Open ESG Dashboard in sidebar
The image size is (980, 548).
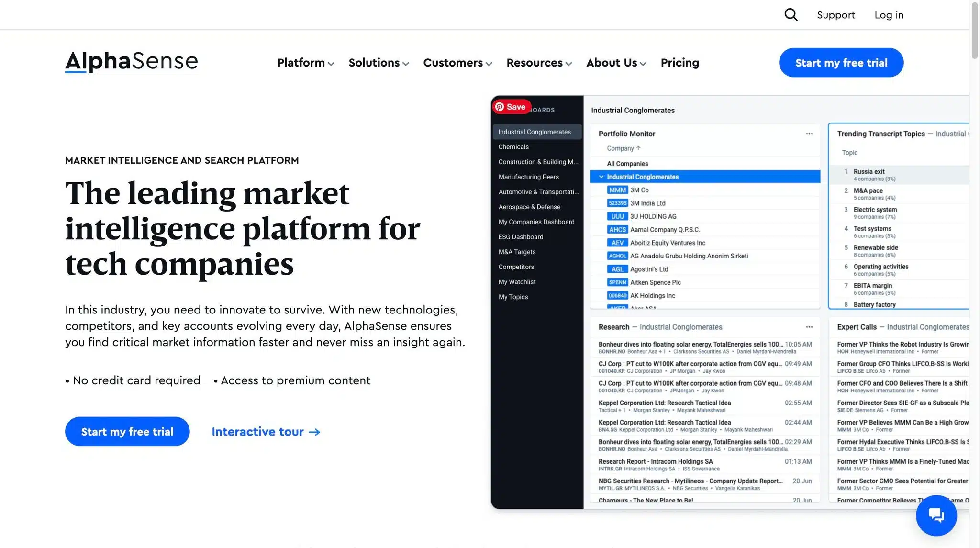(521, 237)
